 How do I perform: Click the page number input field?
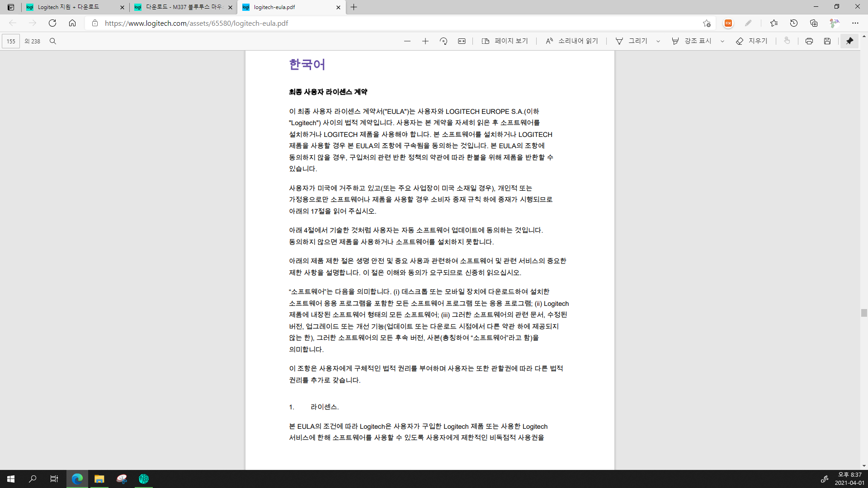click(x=11, y=41)
